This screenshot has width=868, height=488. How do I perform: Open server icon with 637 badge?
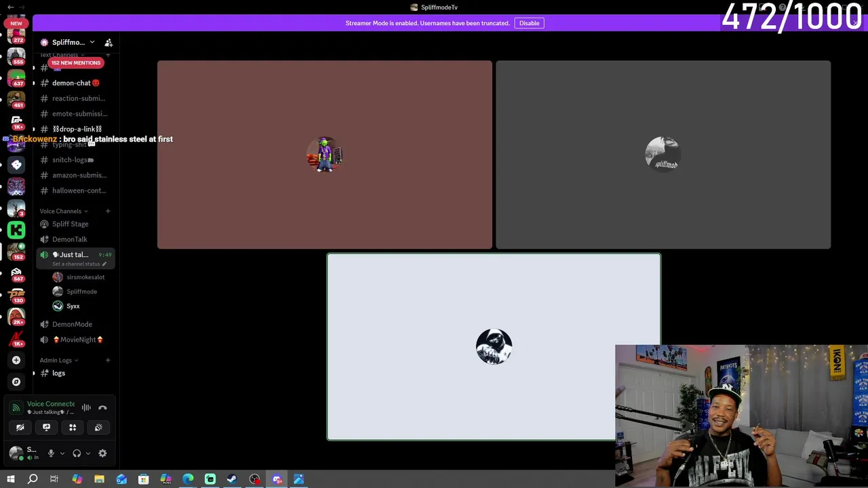point(16,78)
